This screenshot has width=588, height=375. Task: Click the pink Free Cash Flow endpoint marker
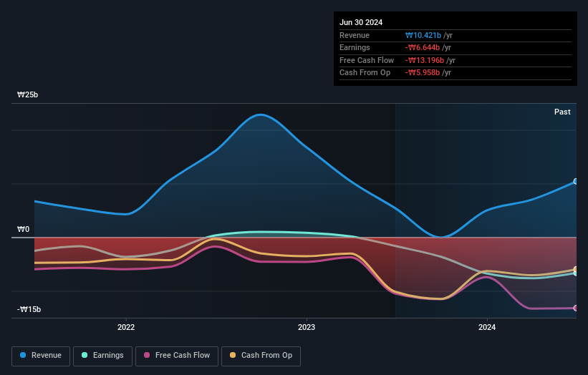pos(576,308)
